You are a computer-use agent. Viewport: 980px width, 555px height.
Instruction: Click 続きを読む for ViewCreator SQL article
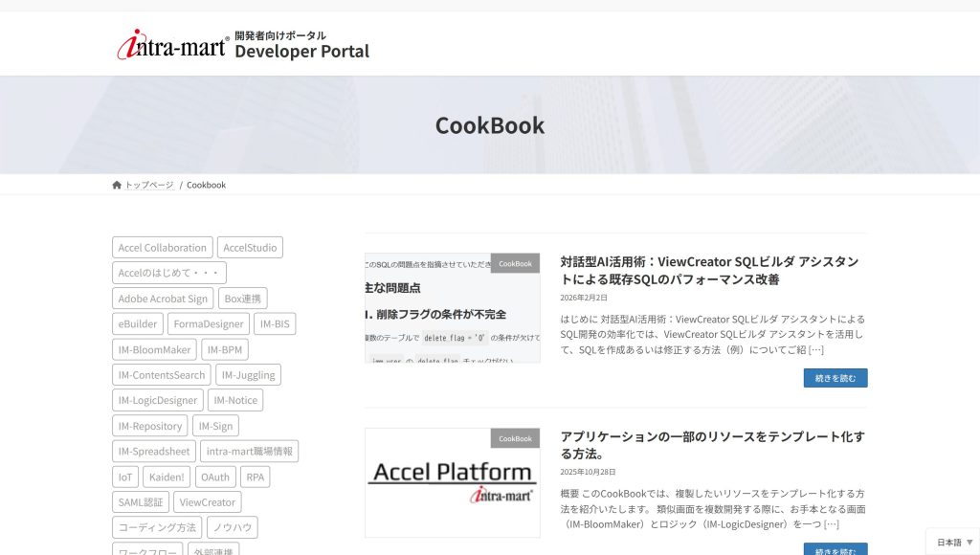(x=835, y=378)
